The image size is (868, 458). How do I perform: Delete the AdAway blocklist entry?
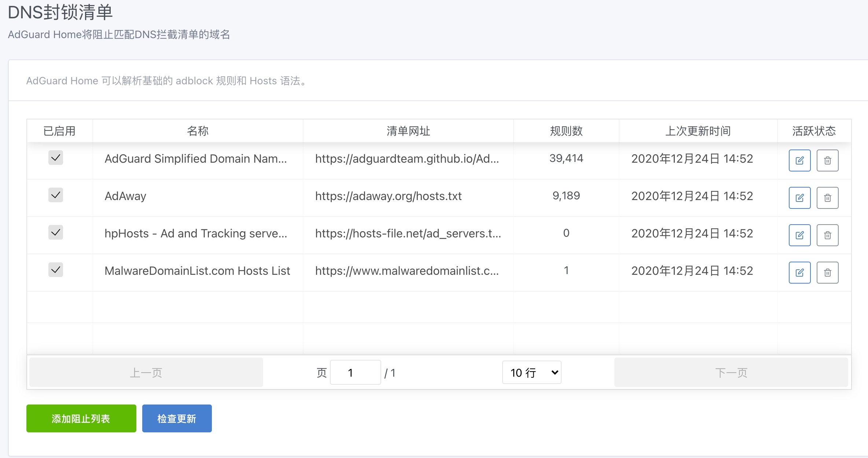click(x=827, y=198)
